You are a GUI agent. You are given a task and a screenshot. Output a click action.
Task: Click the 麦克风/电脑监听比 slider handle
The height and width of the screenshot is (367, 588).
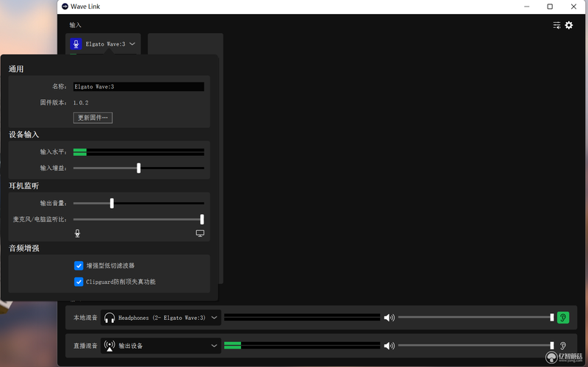202,219
